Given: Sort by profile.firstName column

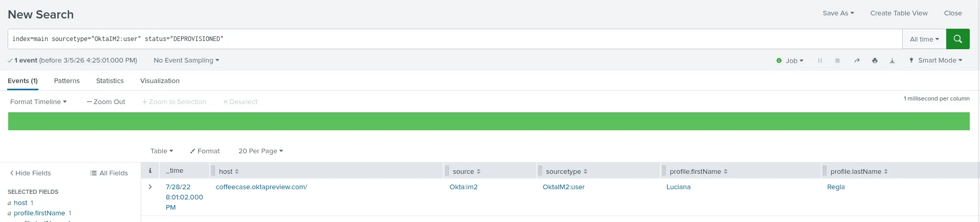Looking at the screenshot, I should pos(725,172).
